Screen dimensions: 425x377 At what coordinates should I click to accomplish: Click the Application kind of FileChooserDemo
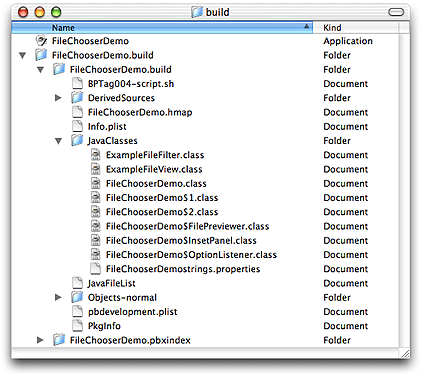pyautogui.click(x=348, y=41)
